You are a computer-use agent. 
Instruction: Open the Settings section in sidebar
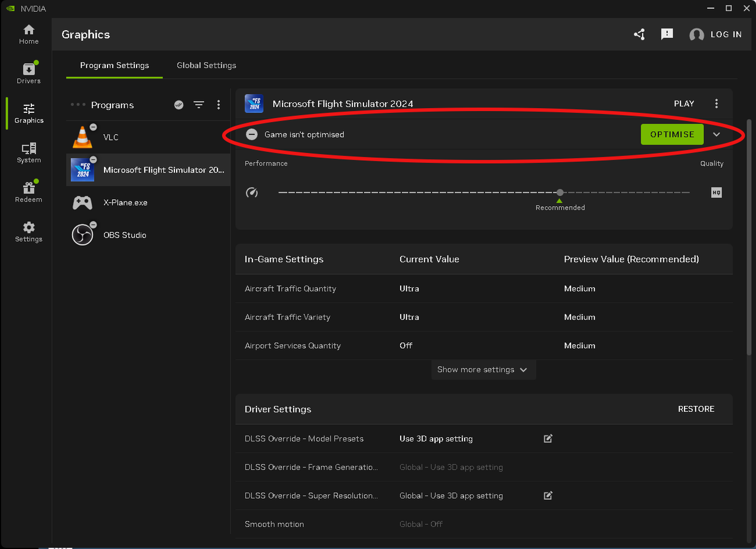tap(28, 232)
